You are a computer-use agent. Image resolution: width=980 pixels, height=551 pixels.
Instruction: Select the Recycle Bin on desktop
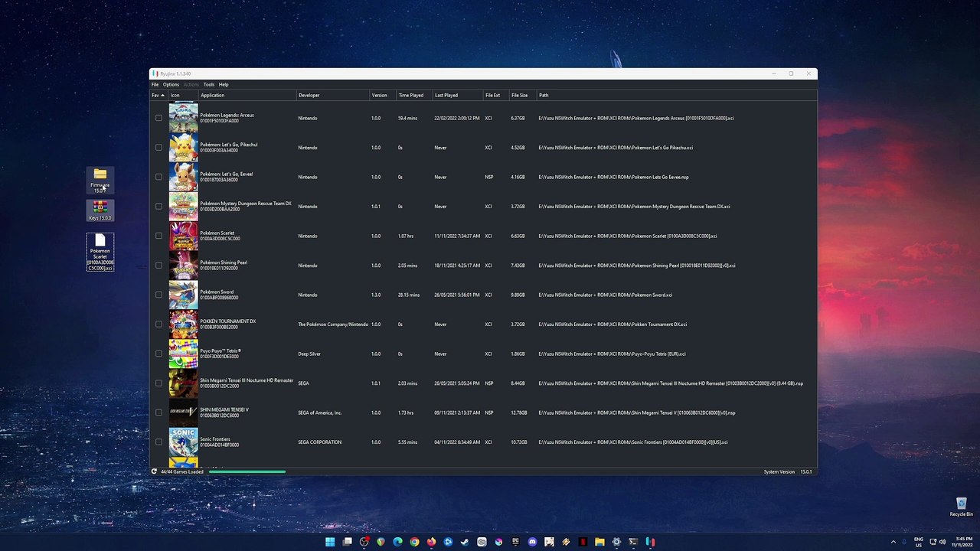(961, 507)
